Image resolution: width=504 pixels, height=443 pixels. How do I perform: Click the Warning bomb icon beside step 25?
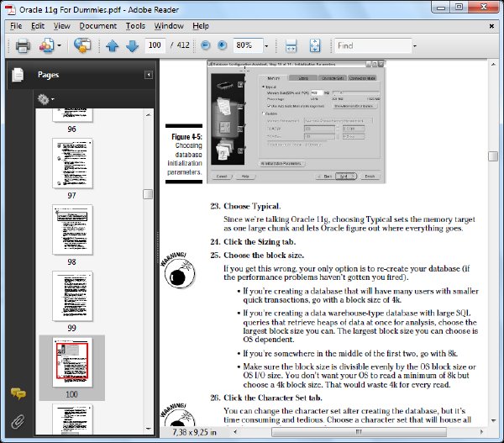click(178, 270)
